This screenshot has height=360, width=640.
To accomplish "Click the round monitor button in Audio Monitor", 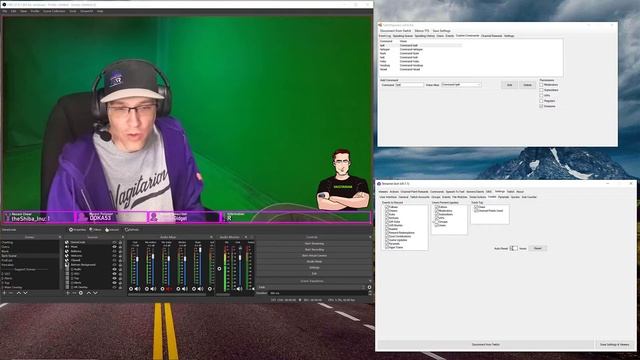I will pos(219,269).
